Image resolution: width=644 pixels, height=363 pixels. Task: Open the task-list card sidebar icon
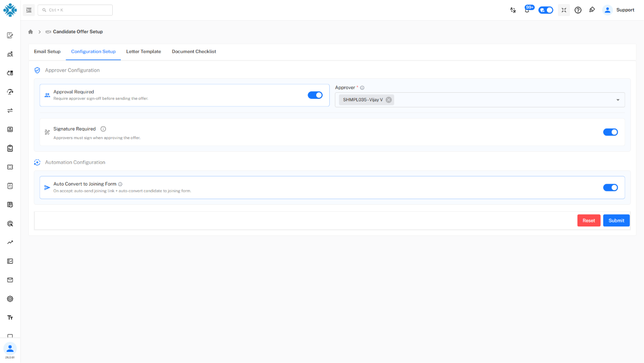(x=10, y=261)
